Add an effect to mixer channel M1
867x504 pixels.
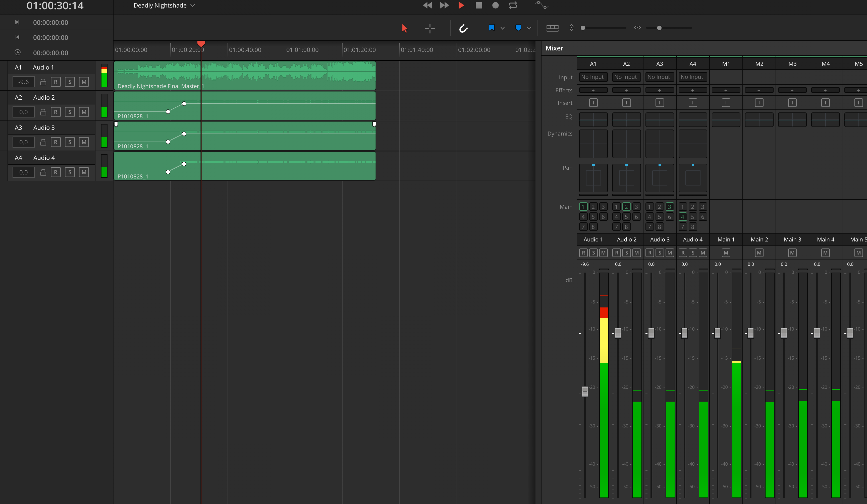click(726, 90)
